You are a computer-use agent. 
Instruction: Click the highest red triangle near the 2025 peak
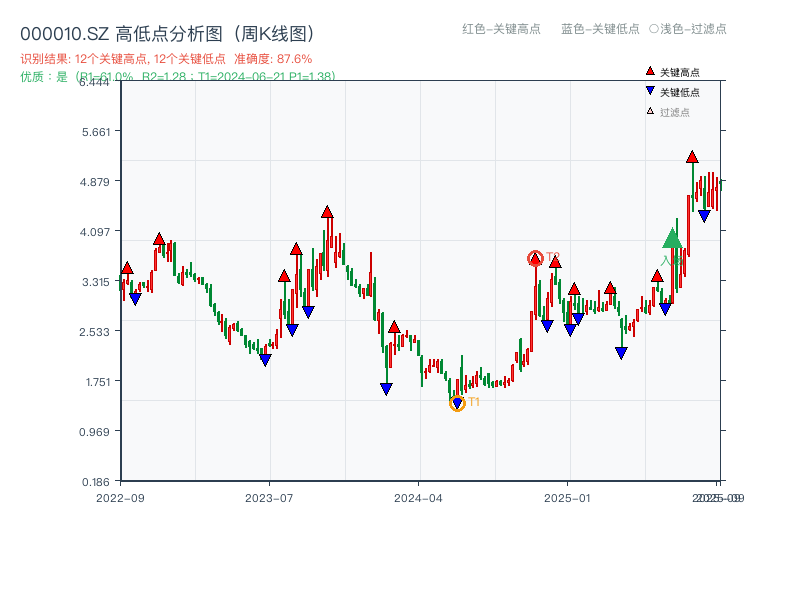pos(690,157)
